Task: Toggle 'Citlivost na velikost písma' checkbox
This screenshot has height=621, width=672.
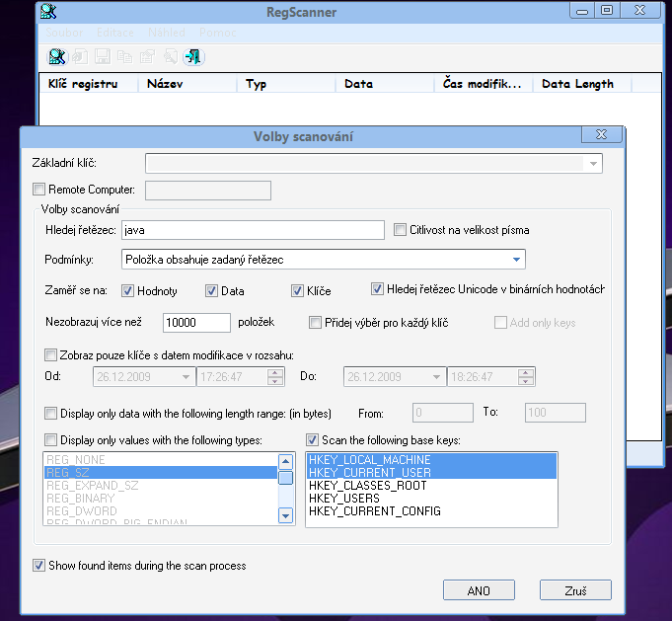Action: tap(400, 230)
